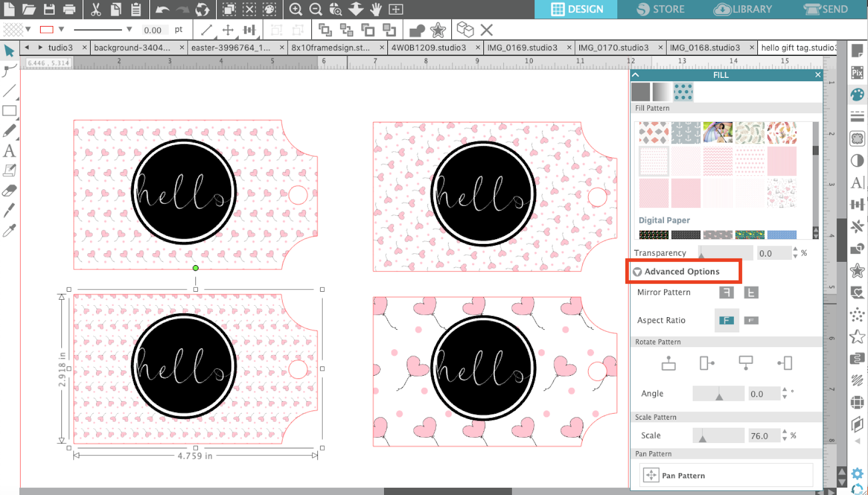Click the Cut (scissors) icon in the toolbar
The image size is (868, 495).
(97, 9)
